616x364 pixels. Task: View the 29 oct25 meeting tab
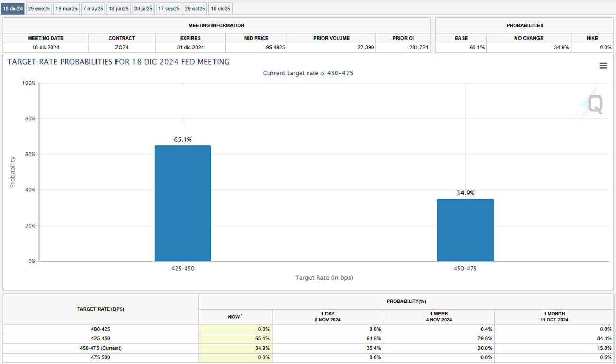point(195,9)
